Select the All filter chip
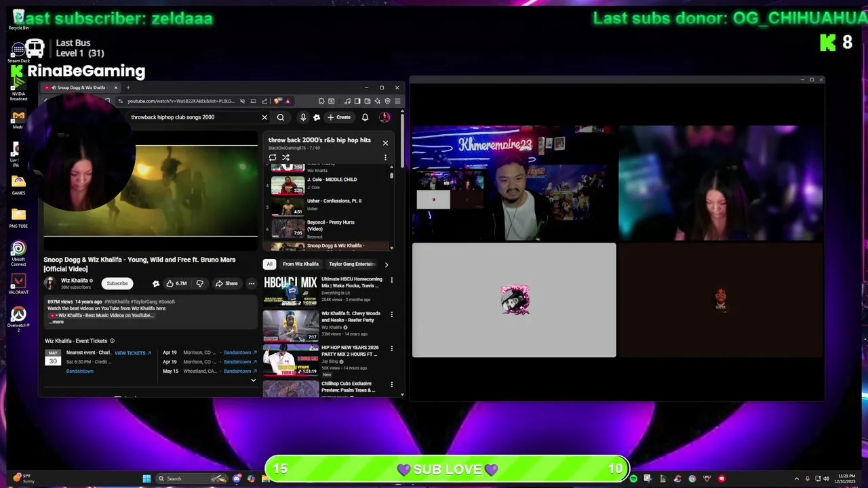Image resolution: width=868 pixels, height=488 pixels. 269,264
